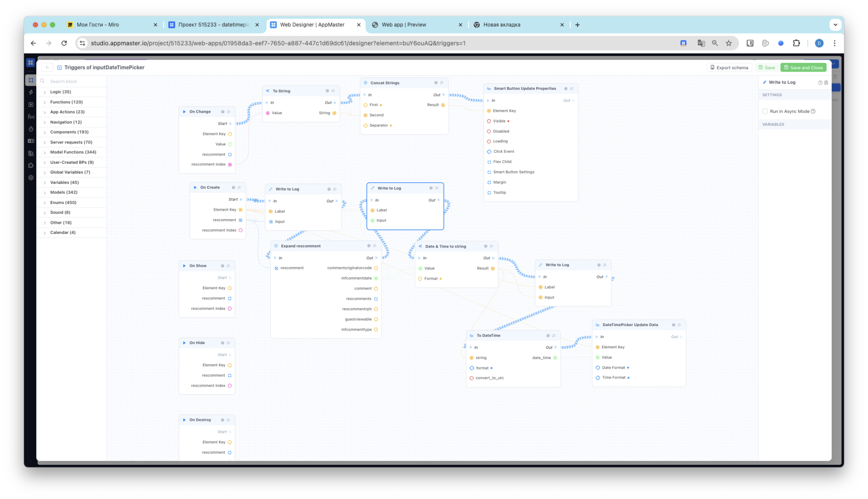Switch to Проект 515233 browser tab
This screenshot has height=499, width=868.
(x=214, y=25)
